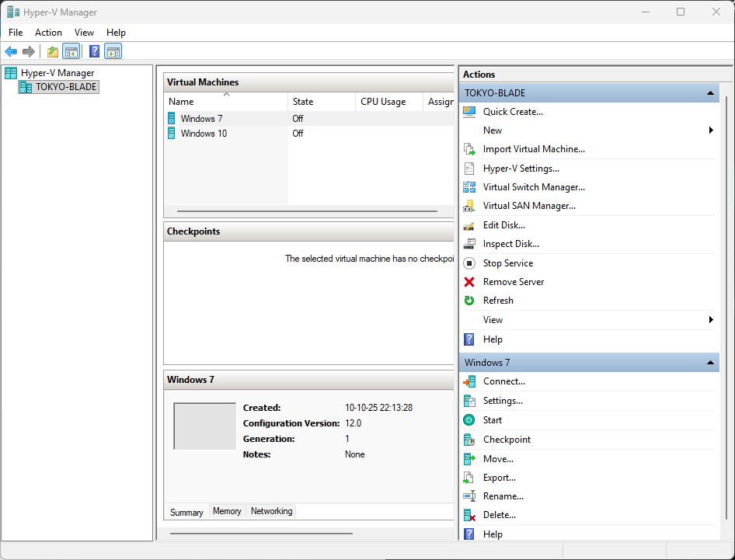The image size is (735, 560).
Task: Switch to the Summary tab
Action: (186, 512)
